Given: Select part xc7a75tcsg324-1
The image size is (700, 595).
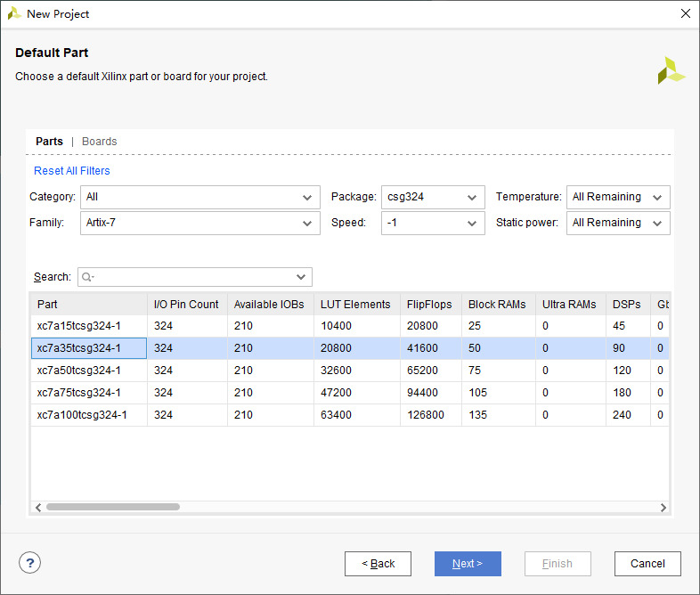Looking at the screenshot, I should 79,393.
